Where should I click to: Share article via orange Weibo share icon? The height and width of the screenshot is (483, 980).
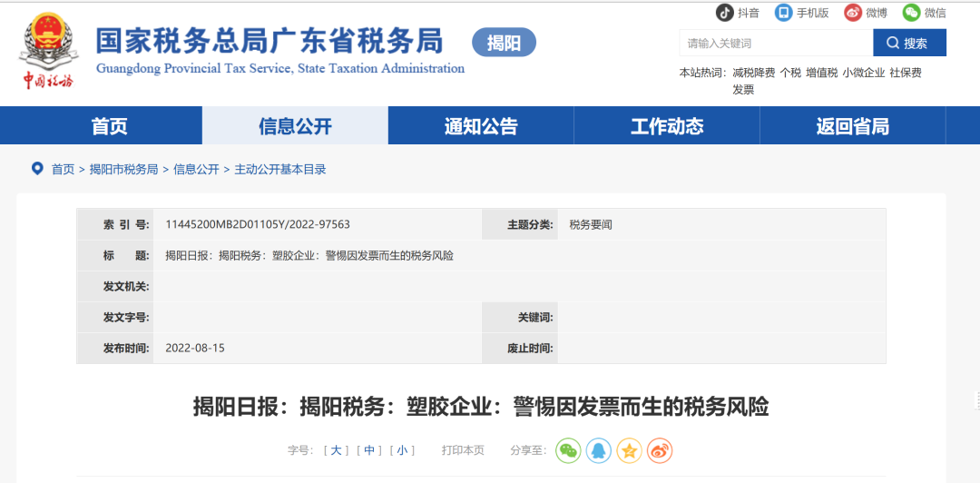coord(660,450)
